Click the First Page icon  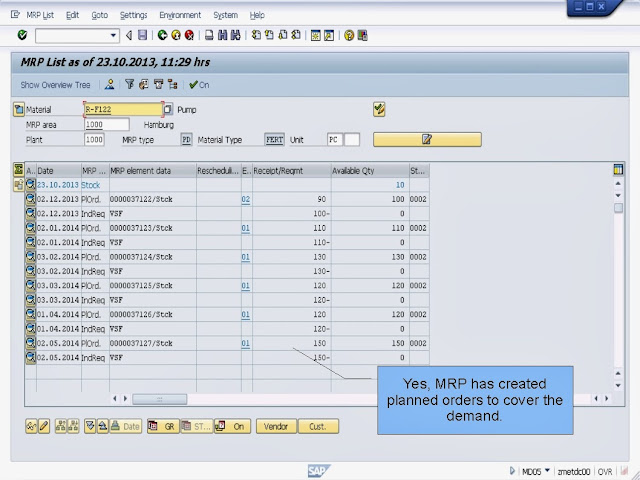tap(256, 36)
